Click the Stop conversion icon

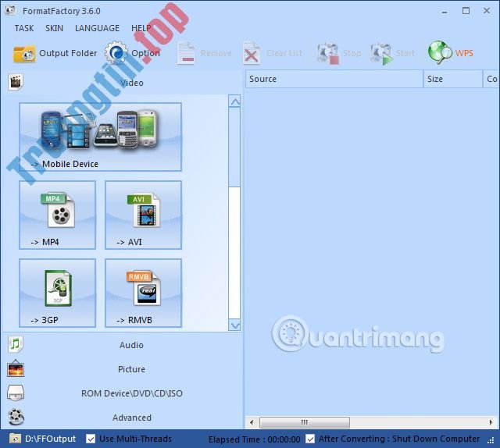[327, 53]
